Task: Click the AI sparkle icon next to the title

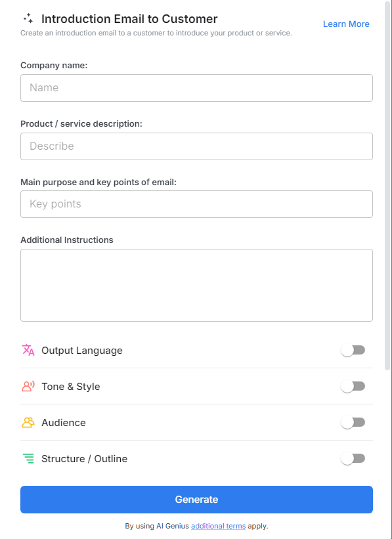Action: pyautogui.click(x=28, y=18)
